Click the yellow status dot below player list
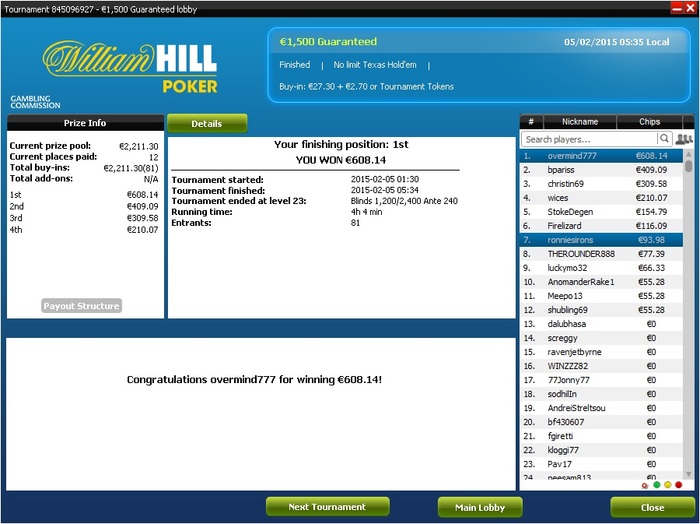Viewport: 700px width, 524px height. coord(667,485)
